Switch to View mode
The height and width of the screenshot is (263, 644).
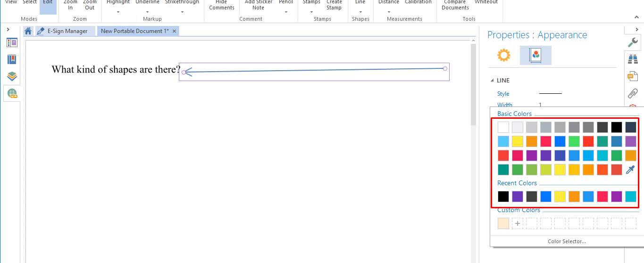pos(11,3)
